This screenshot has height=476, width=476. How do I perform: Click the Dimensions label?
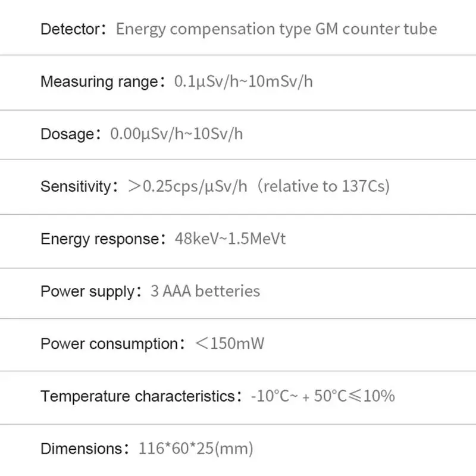pos(82,449)
